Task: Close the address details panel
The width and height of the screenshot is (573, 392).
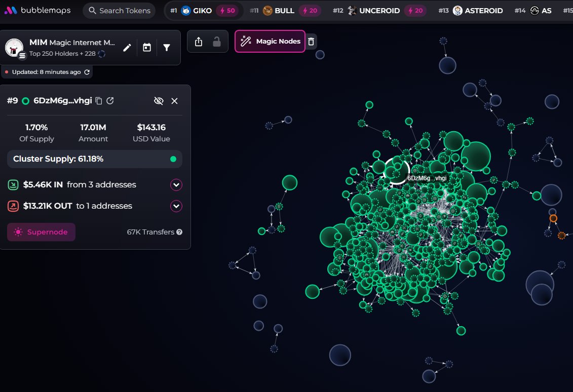Action: (175, 101)
